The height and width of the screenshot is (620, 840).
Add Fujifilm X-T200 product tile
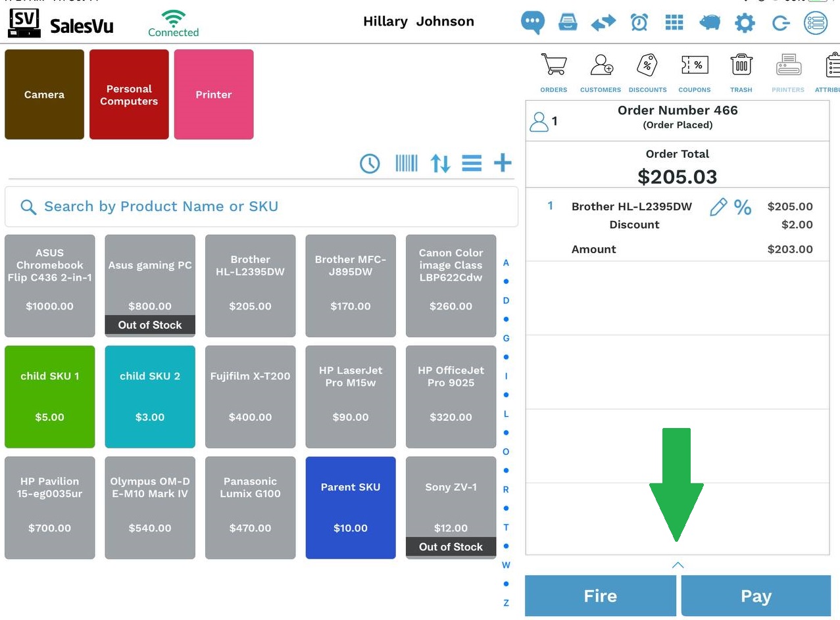click(251, 397)
